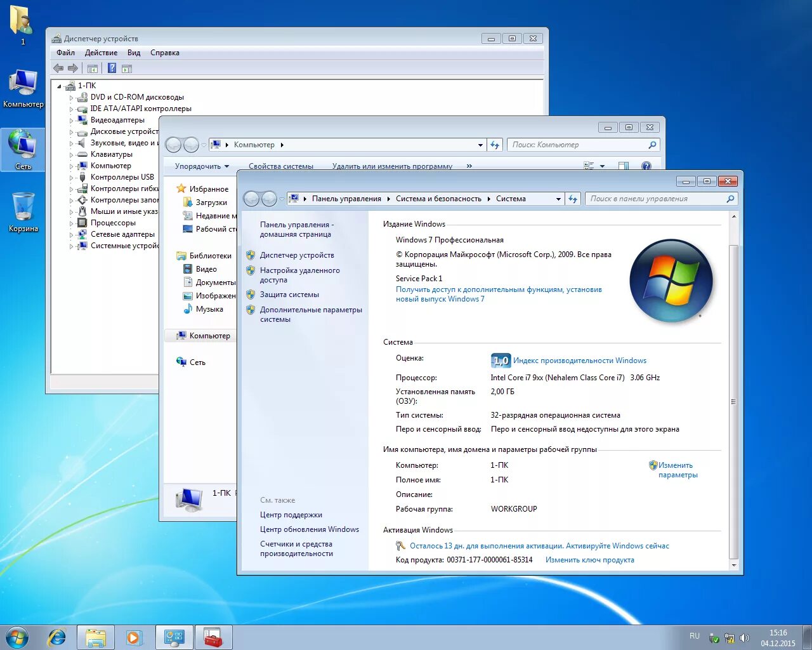The width and height of the screenshot is (812, 650).
Task: Switch to Device Manager toolbox taskbar button
Action: tap(213, 637)
